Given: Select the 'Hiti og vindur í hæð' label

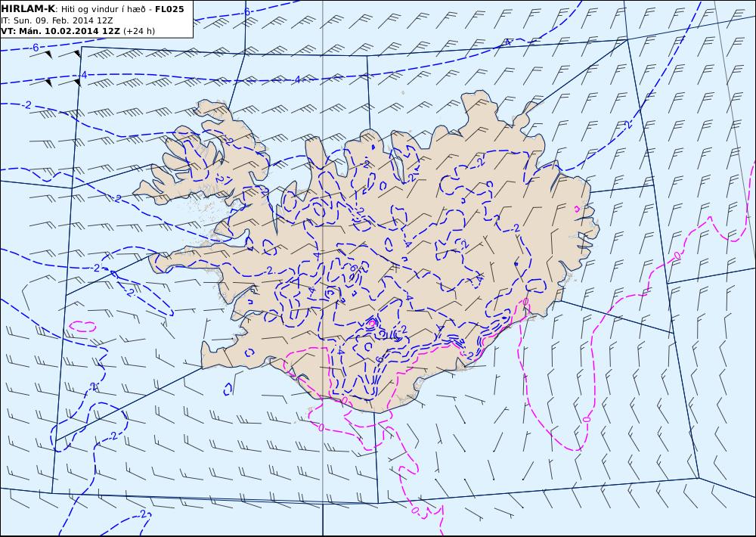Looking at the screenshot, I should [104, 9].
